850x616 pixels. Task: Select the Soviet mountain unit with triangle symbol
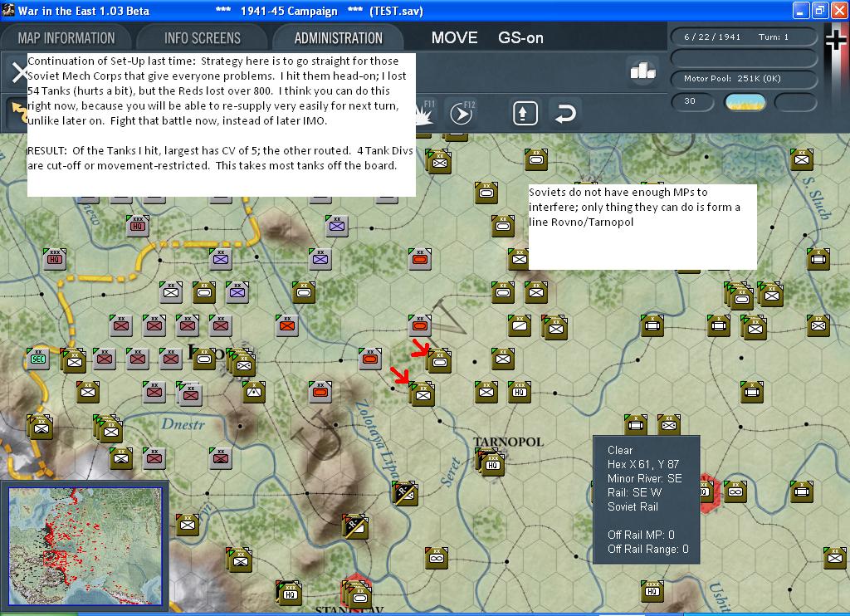[254, 392]
